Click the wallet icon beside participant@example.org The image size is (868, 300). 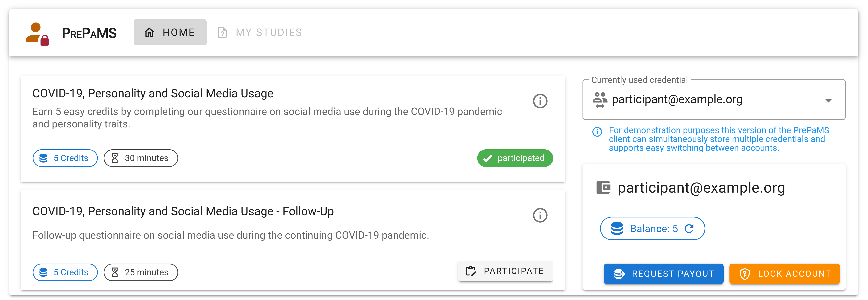[x=603, y=188]
